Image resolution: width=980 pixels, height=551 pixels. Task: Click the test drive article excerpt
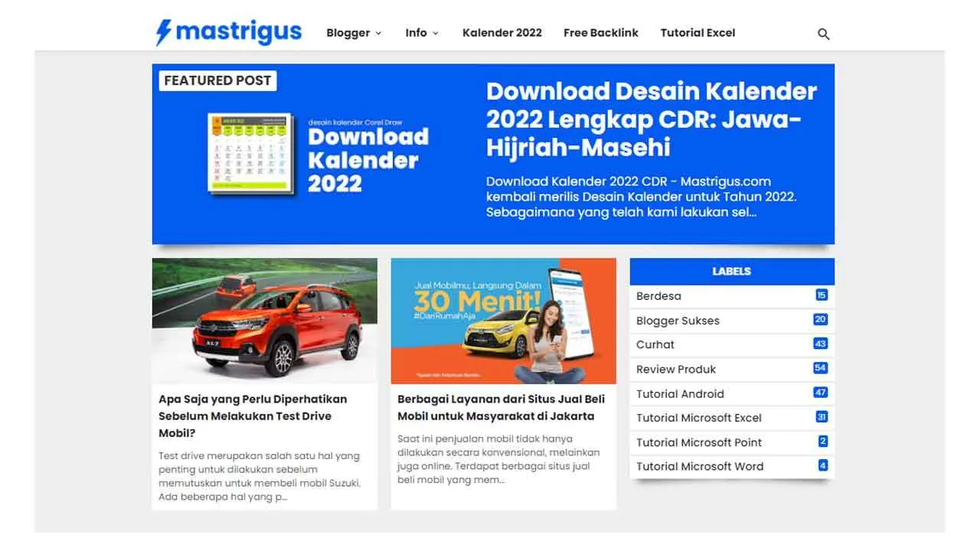point(260,476)
